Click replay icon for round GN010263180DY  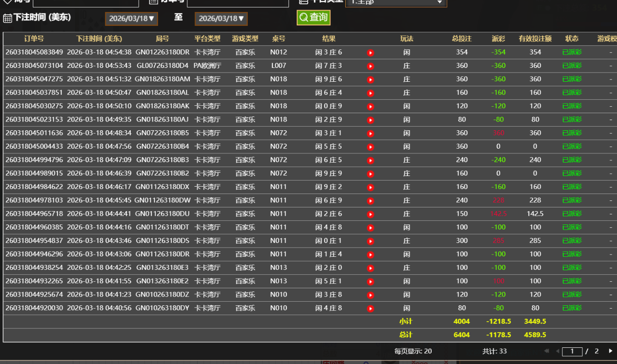point(370,308)
